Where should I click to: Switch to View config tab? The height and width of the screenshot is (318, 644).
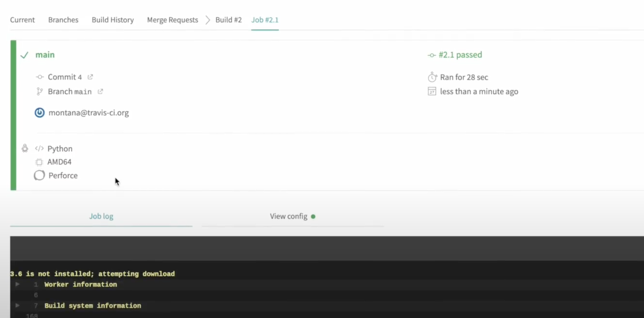pyautogui.click(x=289, y=216)
